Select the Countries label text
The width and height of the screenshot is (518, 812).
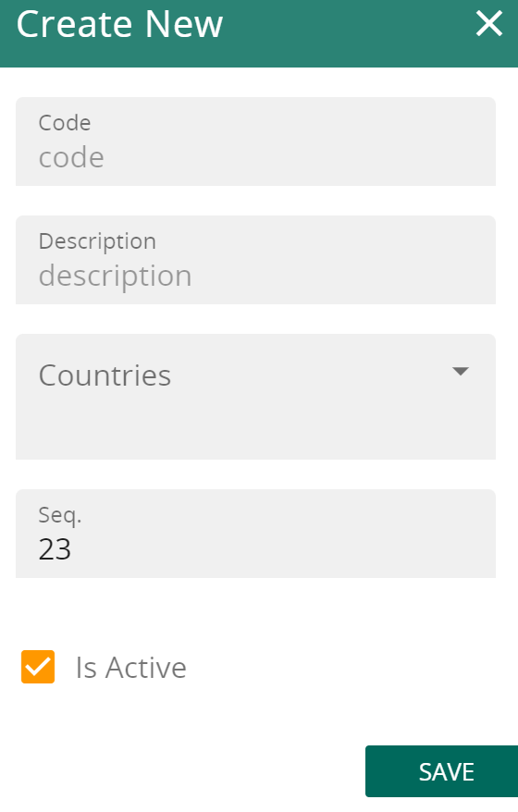tap(105, 375)
